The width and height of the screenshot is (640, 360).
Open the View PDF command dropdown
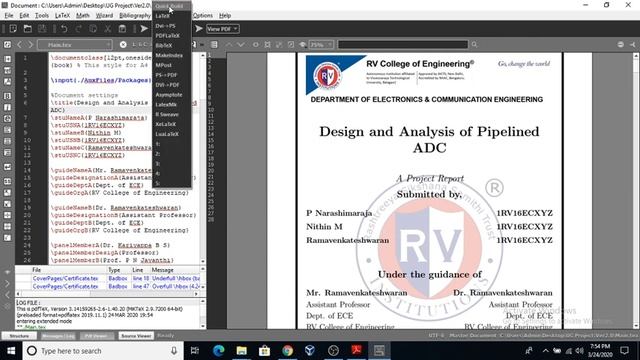(222, 29)
